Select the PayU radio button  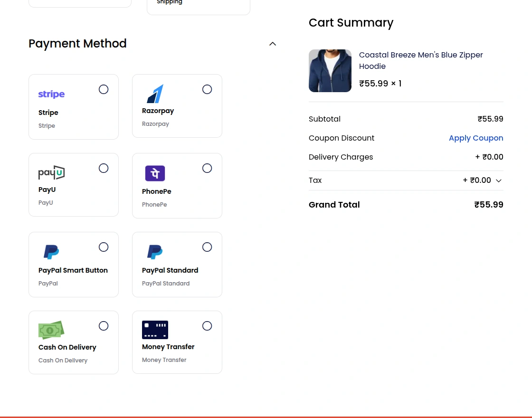[104, 168]
